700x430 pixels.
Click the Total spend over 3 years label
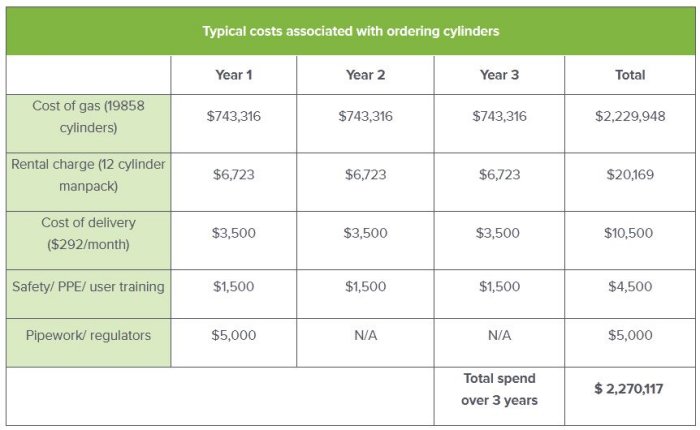499,389
